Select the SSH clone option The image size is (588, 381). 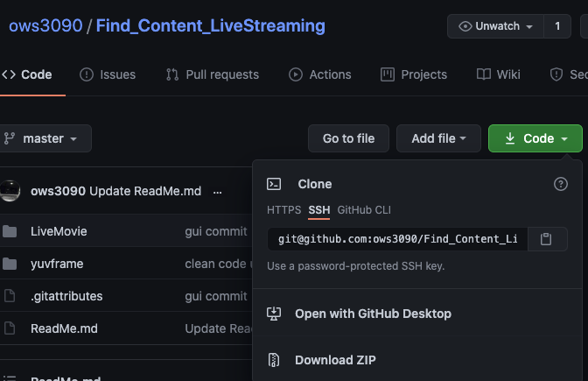click(x=319, y=210)
